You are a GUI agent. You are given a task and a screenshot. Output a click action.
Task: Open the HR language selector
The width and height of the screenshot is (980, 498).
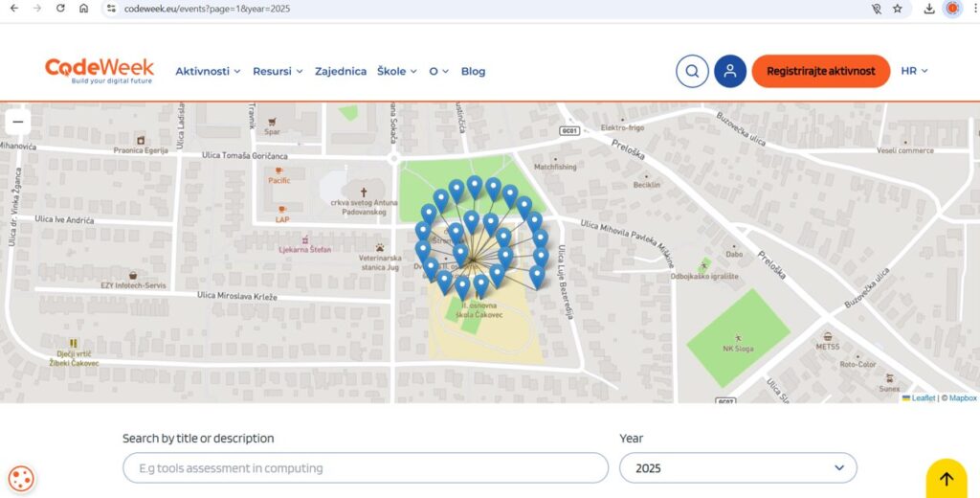[914, 71]
